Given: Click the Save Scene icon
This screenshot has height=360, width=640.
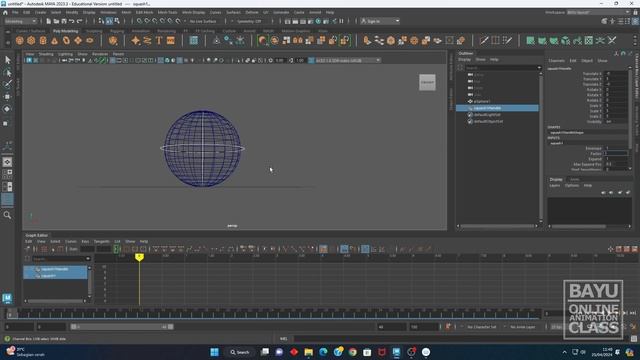Looking at the screenshot, I should (x=64, y=21).
